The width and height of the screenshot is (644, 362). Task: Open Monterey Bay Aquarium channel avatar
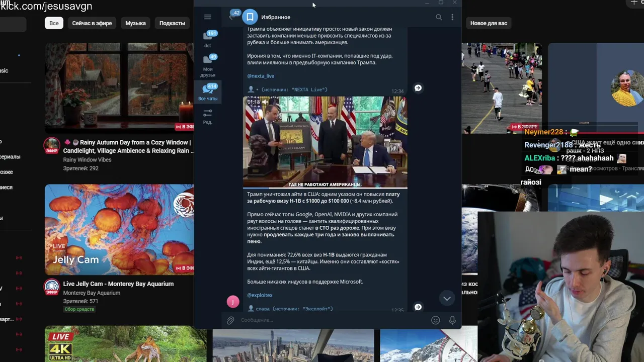pos(51,287)
